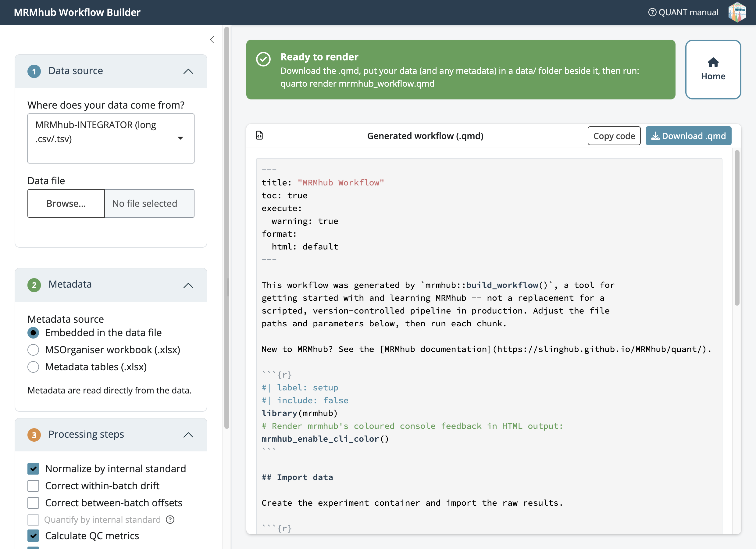756x549 pixels.
Task: Uncheck Normalize by internal standard
Action: pyautogui.click(x=33, y=468)
